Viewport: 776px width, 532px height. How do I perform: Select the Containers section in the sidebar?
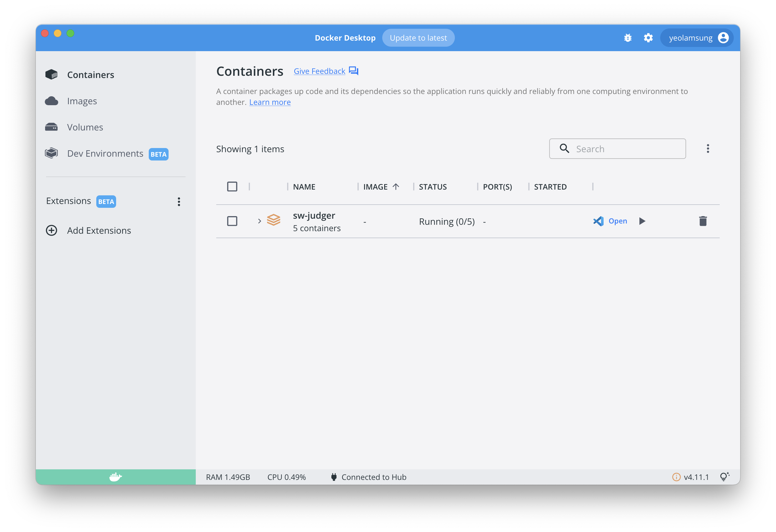pos(91,74)
